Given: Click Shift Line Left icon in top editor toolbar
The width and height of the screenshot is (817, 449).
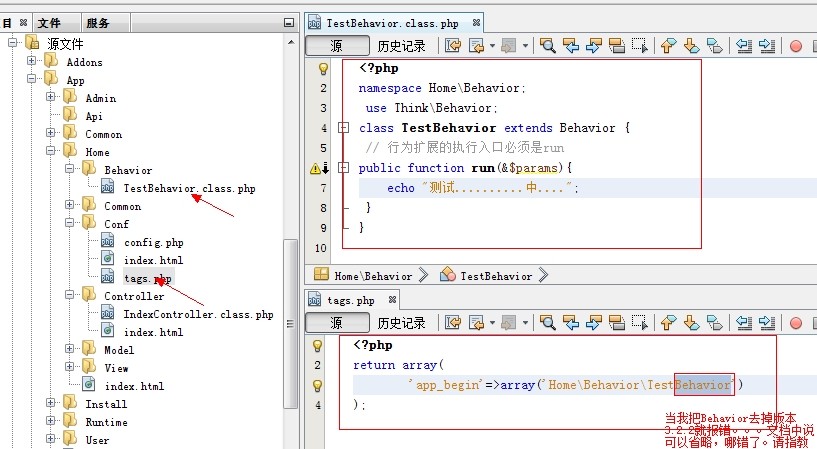Looking at the screenshot, I should click(744, 45).
